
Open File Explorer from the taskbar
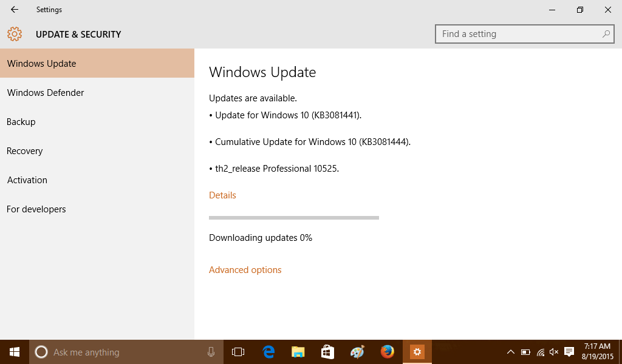click(x=298, y=352)
